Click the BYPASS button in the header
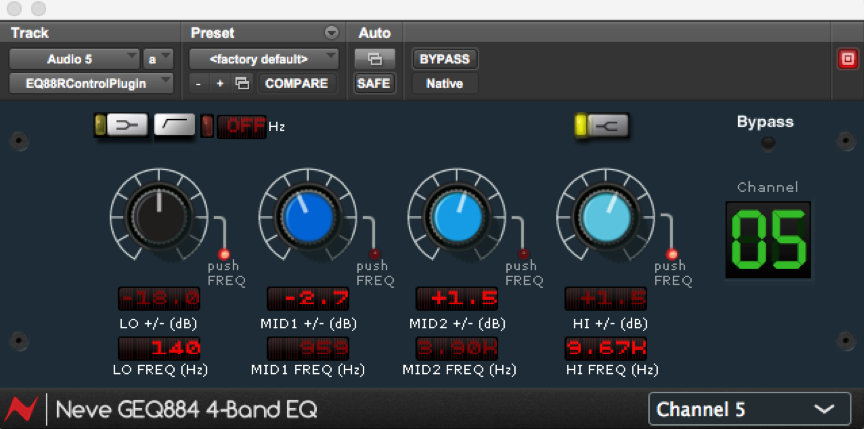864x429 pixels. tap(445, 59)
